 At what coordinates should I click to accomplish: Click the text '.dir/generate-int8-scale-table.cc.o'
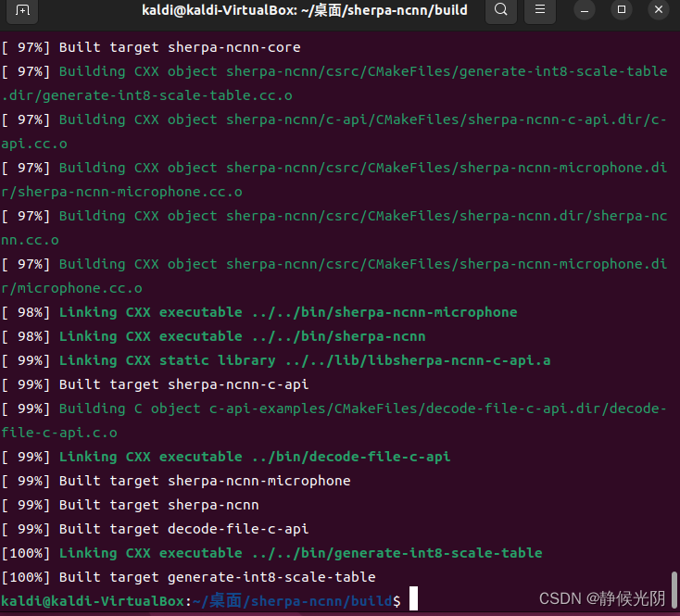[146, 95]
